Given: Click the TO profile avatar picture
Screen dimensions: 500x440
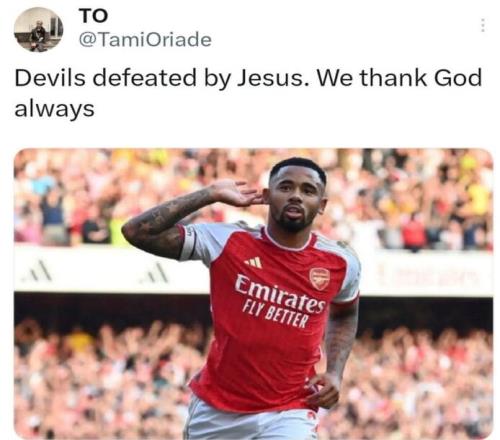Looking at the screenshot, I should [38, 29].
